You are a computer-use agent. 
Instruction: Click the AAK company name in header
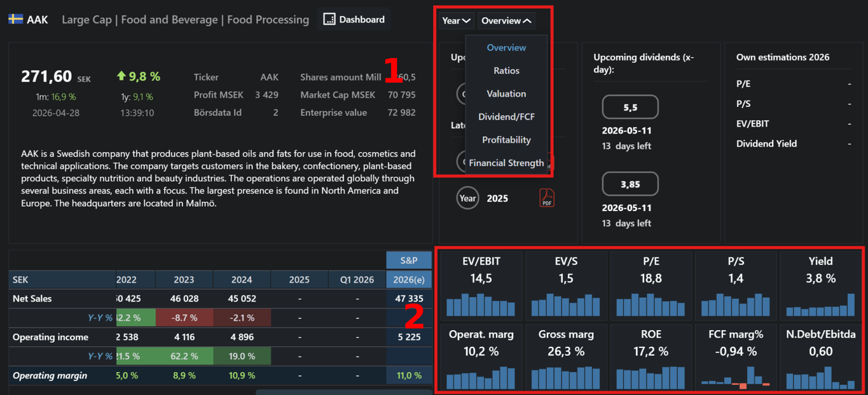tap(38, 20)
